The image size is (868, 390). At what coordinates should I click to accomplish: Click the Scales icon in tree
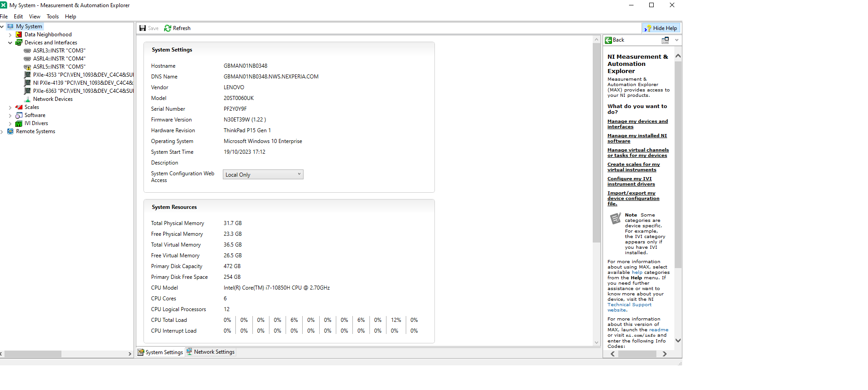coord(19,107)
